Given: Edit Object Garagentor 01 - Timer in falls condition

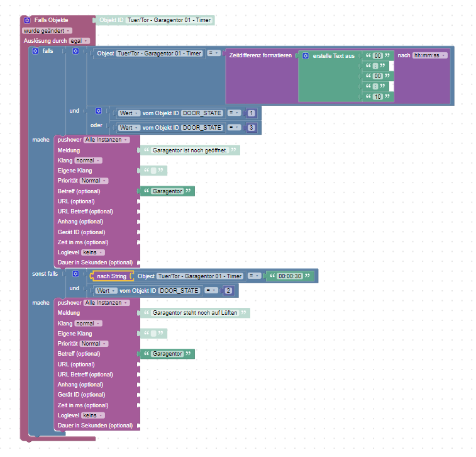Looking at the screenshot, I should pos(159,54).
